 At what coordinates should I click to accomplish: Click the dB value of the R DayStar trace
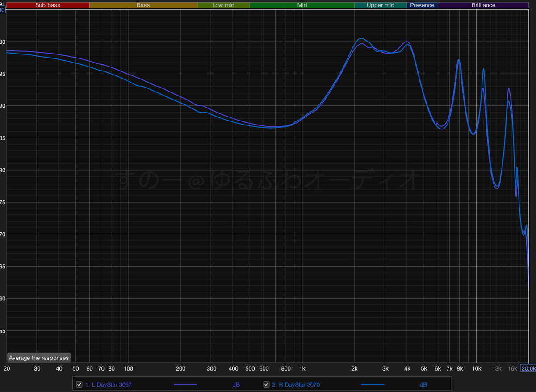click(423, 384)
